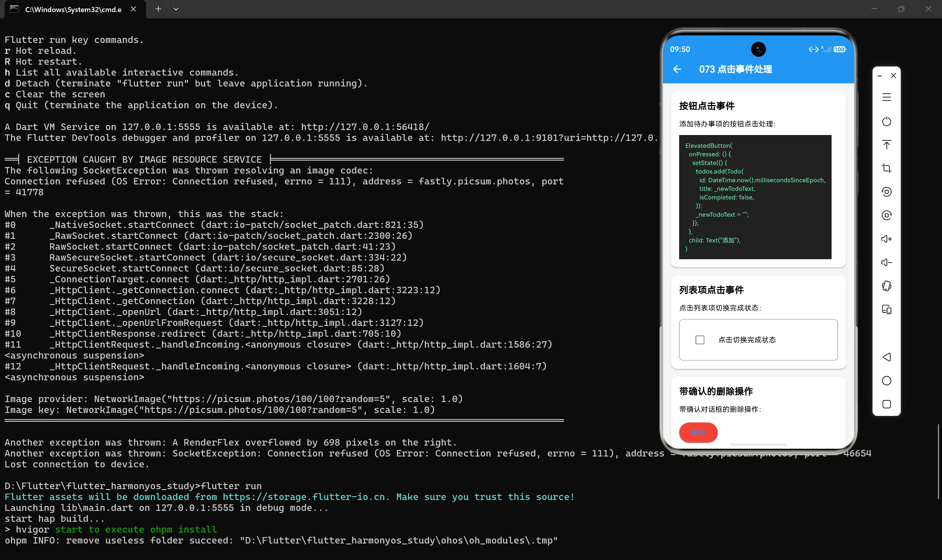Click the phone battery indicator
942x560 pixels.
pos(840,49)
